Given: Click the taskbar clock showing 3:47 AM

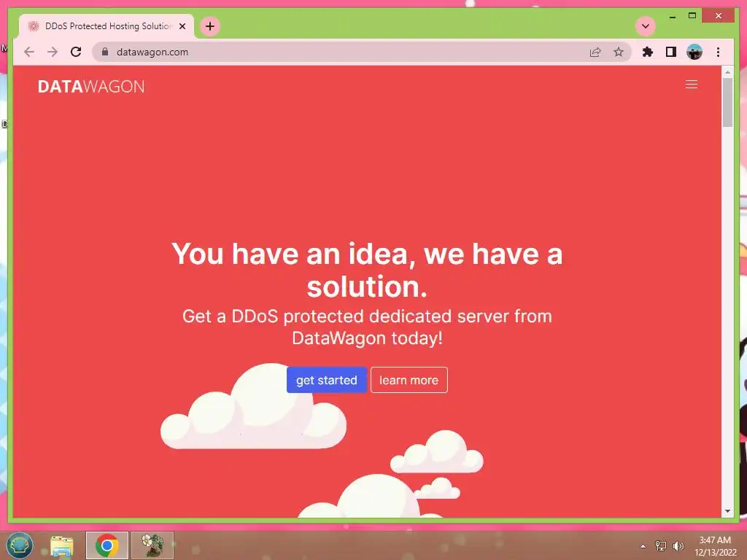Looking at the screenshot, I should click(x=715, y=546).
